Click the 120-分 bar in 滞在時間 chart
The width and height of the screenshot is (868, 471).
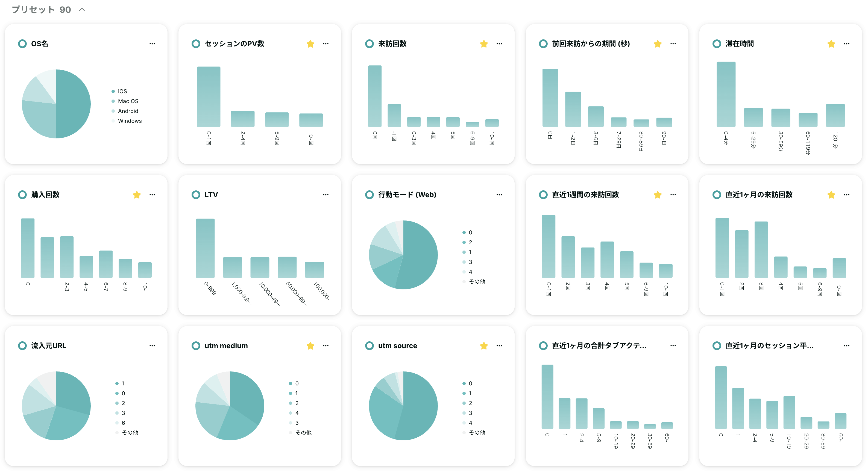835,116
